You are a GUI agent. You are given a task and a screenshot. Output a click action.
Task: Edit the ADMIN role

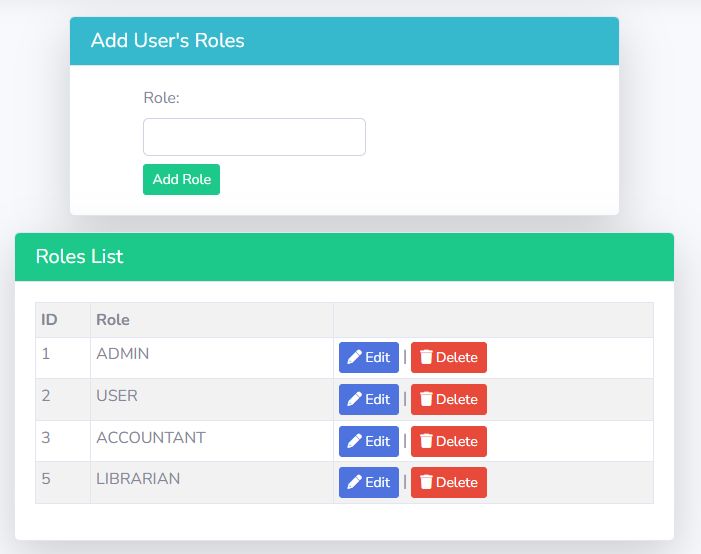pyautogui.click(x=369, y=358)
